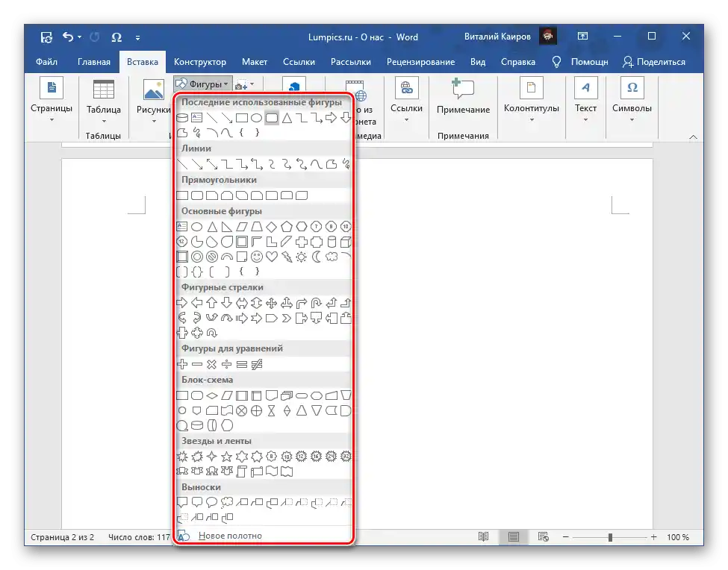Click the Save icon in title bar

click(x=46, y=37)
